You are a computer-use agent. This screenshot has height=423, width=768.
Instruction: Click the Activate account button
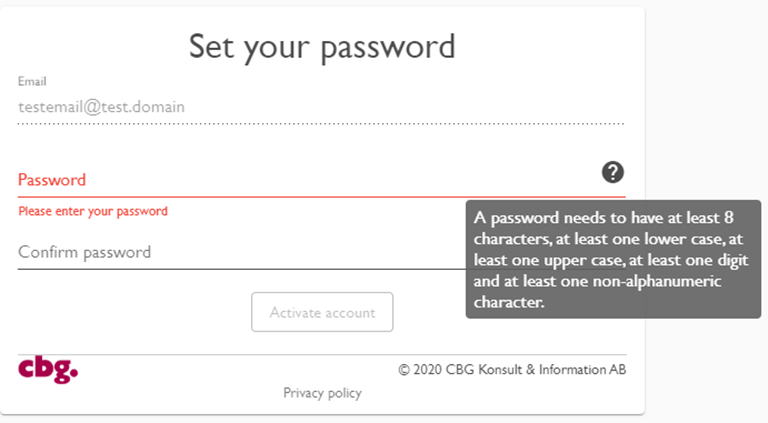322,312
